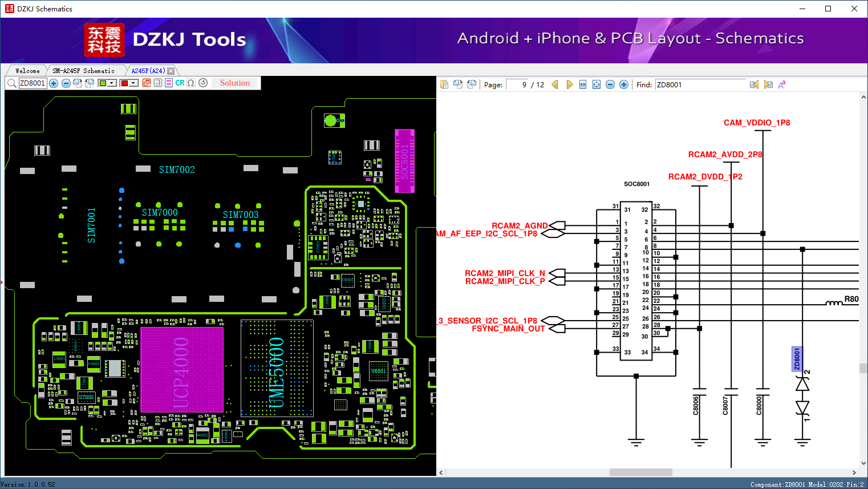Toggle the component text label icon
Screen dimensions: 868x489
pos(158,83)
